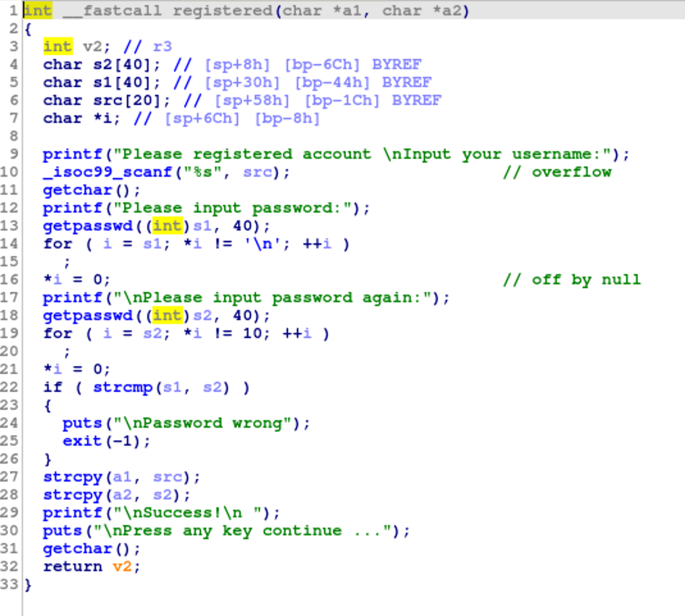
Task: Select the 'Please input password:' string on line 12
Action: pyautogui.click(x=232, y=208)
